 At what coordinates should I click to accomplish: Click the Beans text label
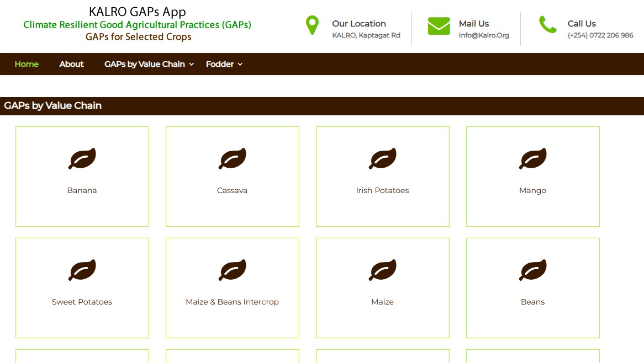click(x=532, y=302)
